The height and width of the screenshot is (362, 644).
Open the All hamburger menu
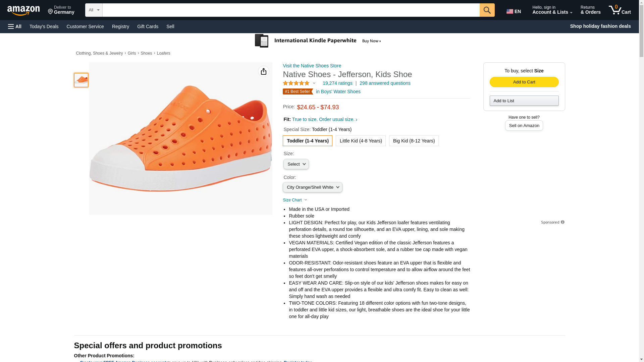(x=15, y=26)
